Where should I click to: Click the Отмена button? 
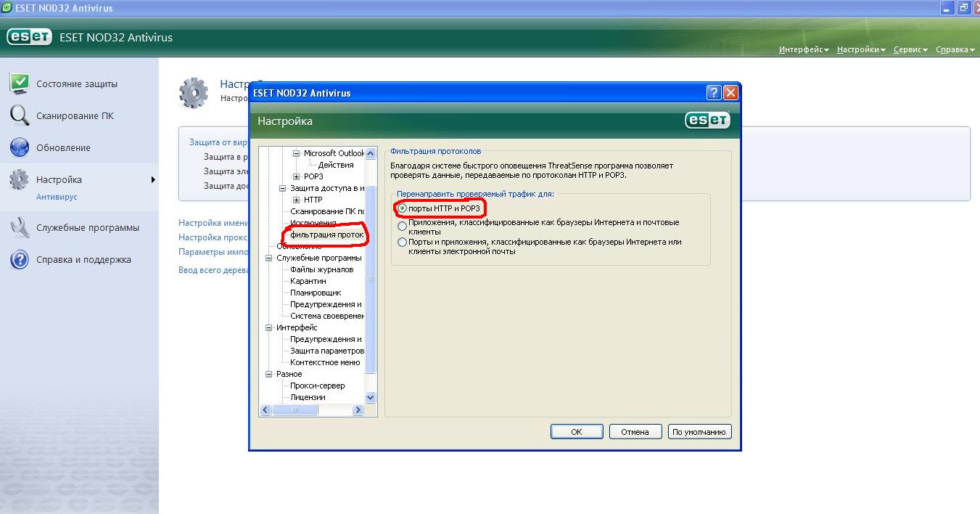tap(635, 431)
